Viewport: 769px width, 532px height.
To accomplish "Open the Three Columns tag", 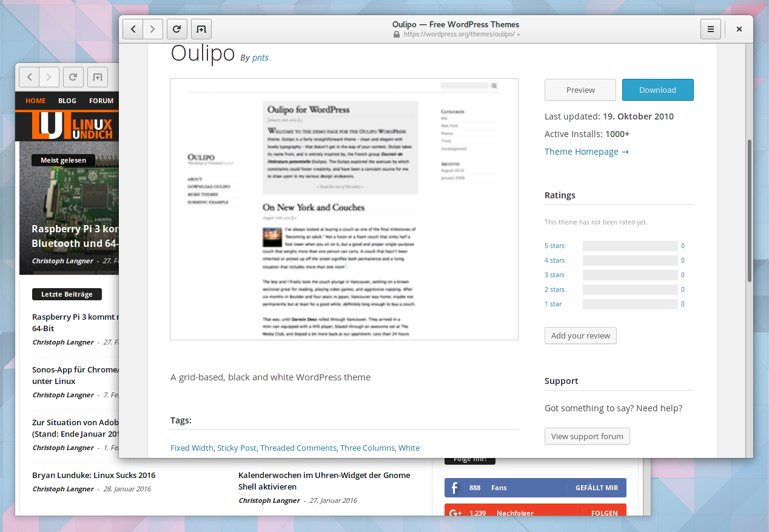I will 368,448.
